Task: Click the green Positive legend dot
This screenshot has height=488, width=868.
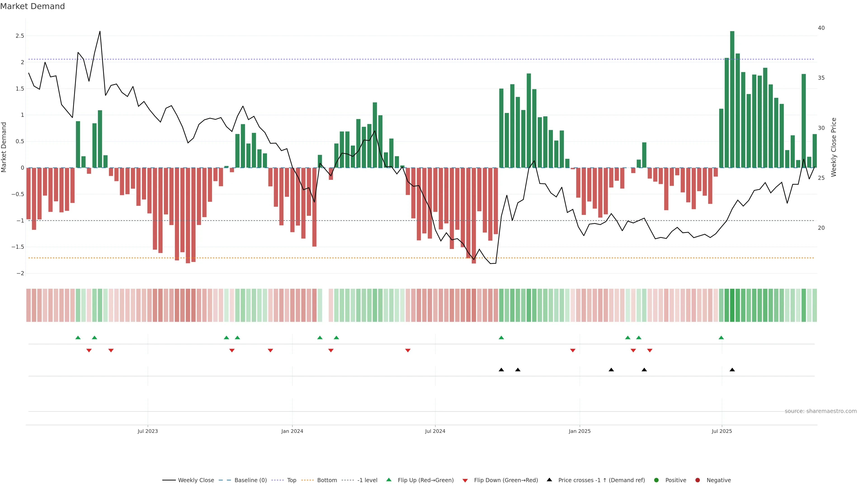Action: 656,480
